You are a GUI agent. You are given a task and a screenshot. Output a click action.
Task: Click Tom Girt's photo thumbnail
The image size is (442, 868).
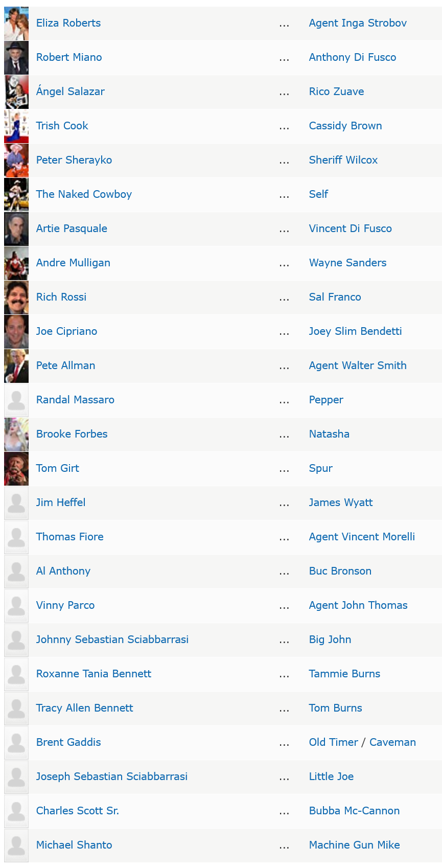coord(16,468)
